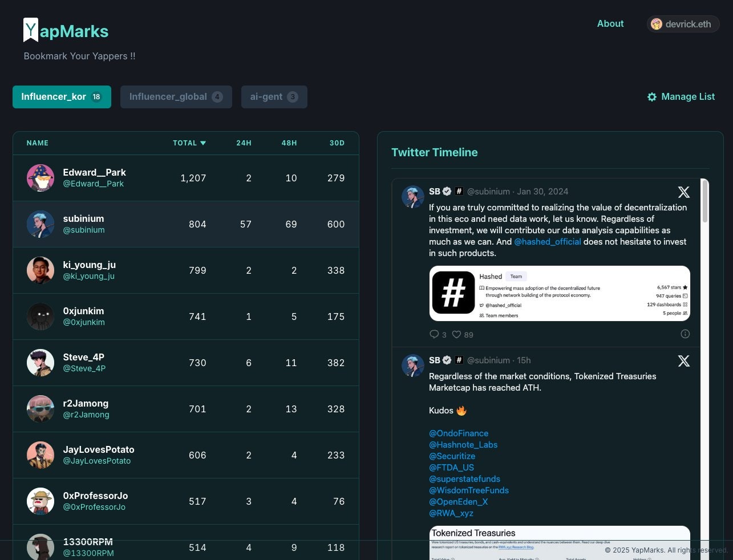This screenshot has width=733, height=560.
Task: Click the verified badge on the first SB tweet
Action: [447, 192]
